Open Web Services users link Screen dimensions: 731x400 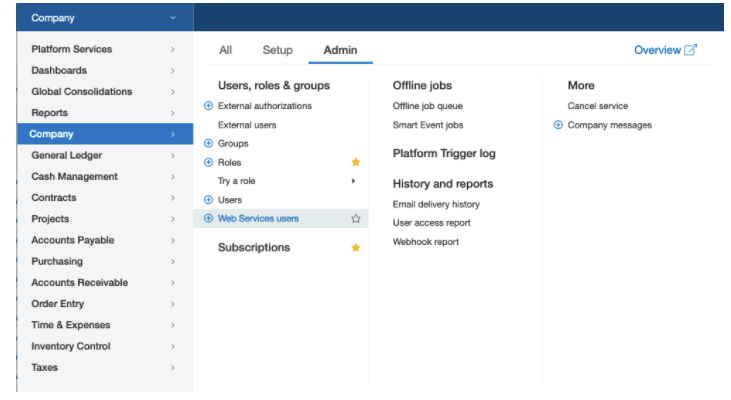coord(258,218)
